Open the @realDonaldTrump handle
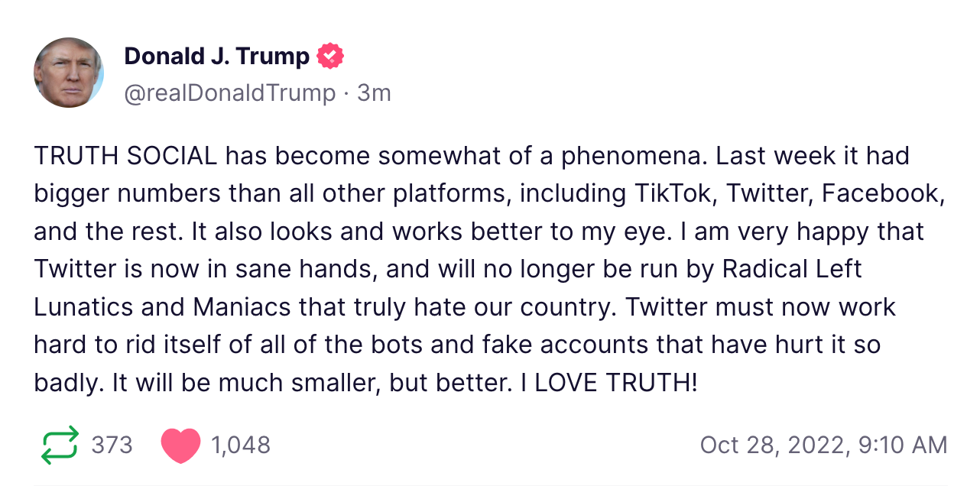Screen dimensions: 980x486 tap(229, 93)
